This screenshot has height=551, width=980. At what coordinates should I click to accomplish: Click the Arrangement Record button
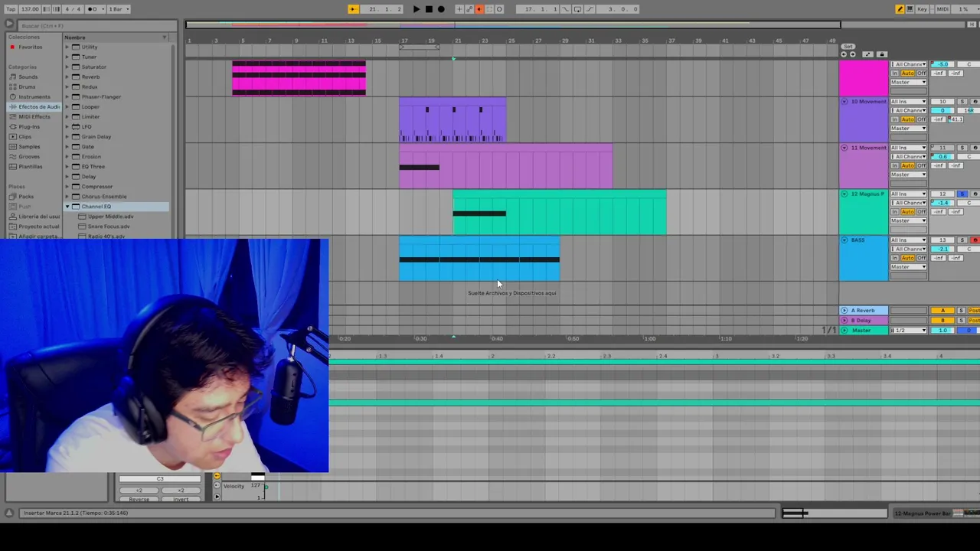(441, 9)
